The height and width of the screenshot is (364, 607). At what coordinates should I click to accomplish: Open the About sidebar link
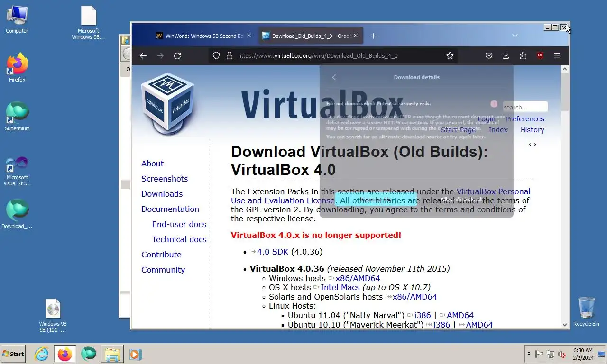click(152, 164)
